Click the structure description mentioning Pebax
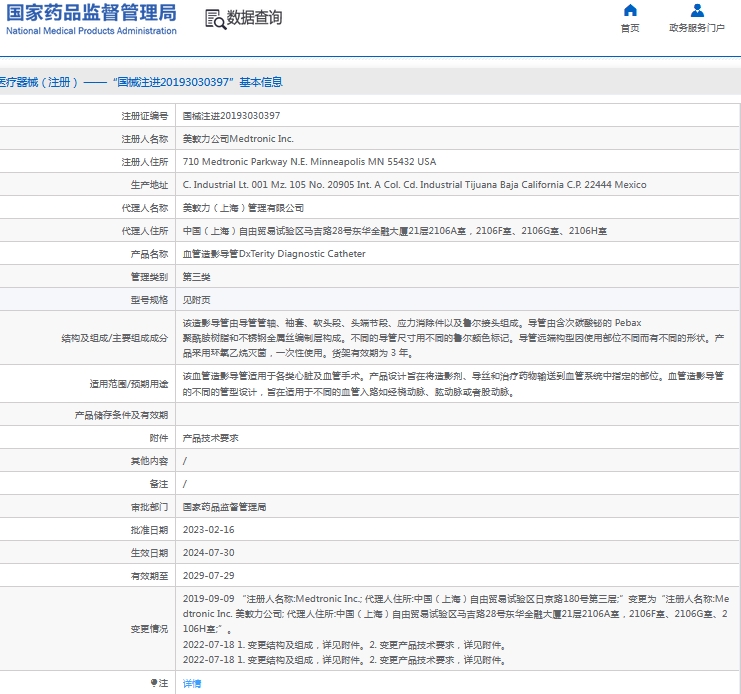741x694 pixels. [x=454, y=338]
